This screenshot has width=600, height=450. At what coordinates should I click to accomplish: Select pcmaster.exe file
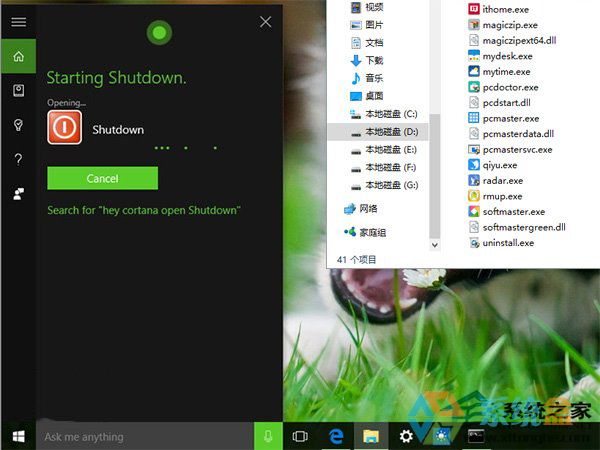pos(504,118)
